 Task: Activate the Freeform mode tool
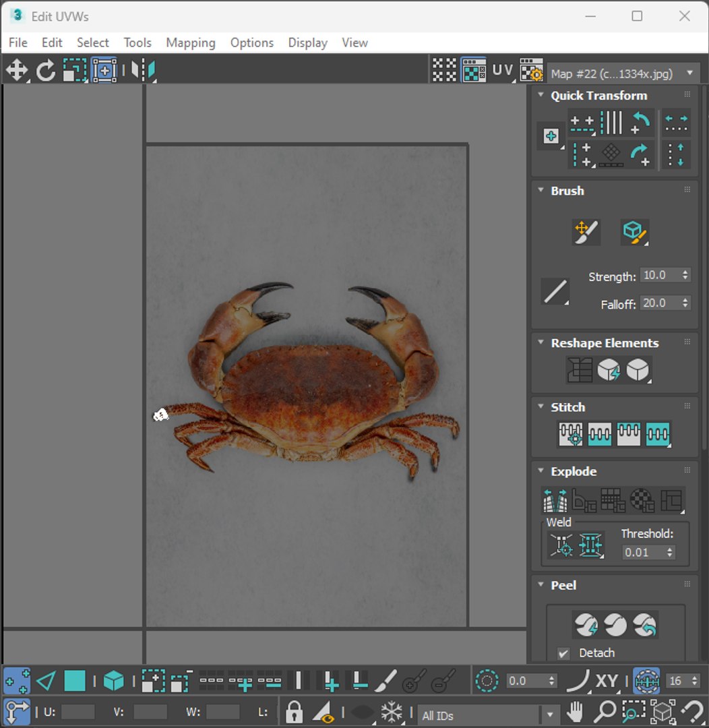pos(104,71)
